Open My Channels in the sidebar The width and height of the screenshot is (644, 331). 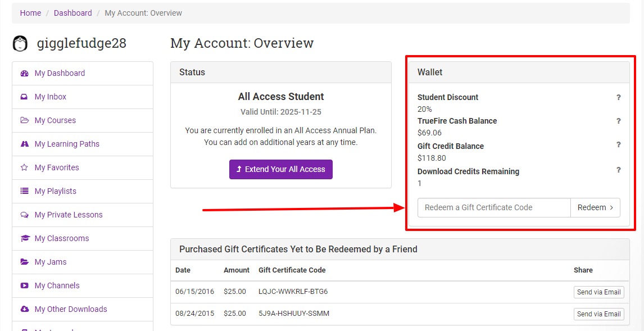[x=57, y=285]
